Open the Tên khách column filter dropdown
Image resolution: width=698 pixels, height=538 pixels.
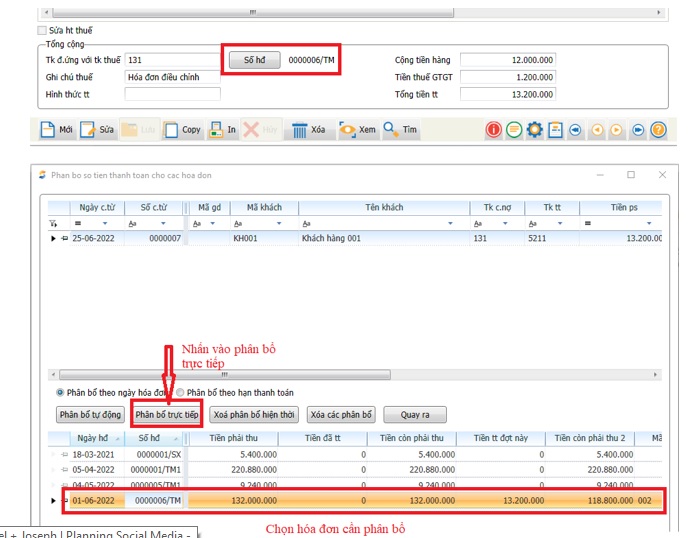449,223
